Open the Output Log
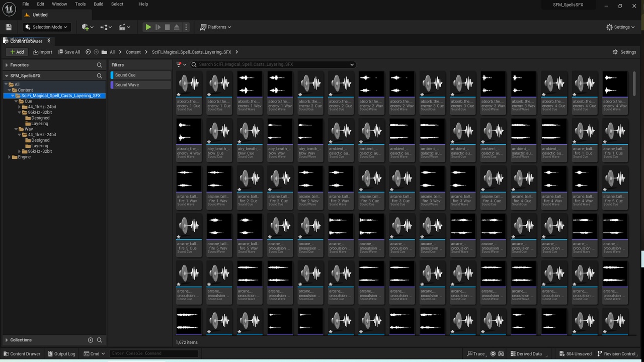The width and height of the screenshot is (644, 362). tap(61, 353)
